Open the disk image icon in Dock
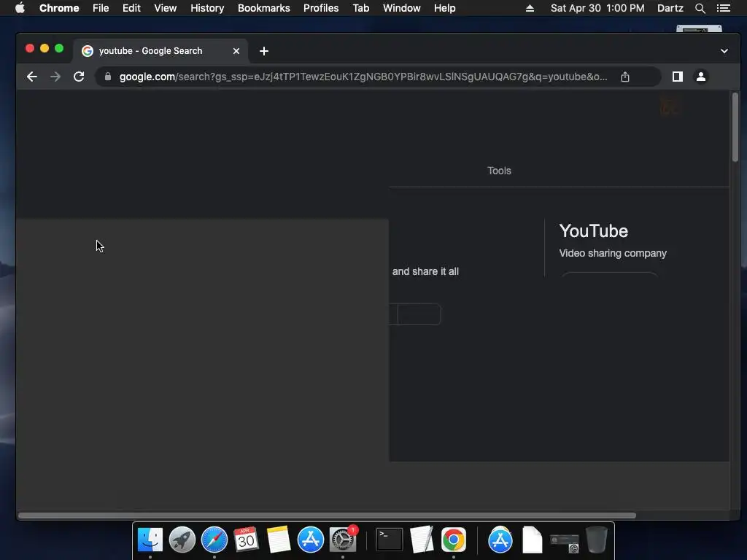Image resolution: width=747 pixels, height=560 pixels. pyautogui.click(x=565, y=542)
